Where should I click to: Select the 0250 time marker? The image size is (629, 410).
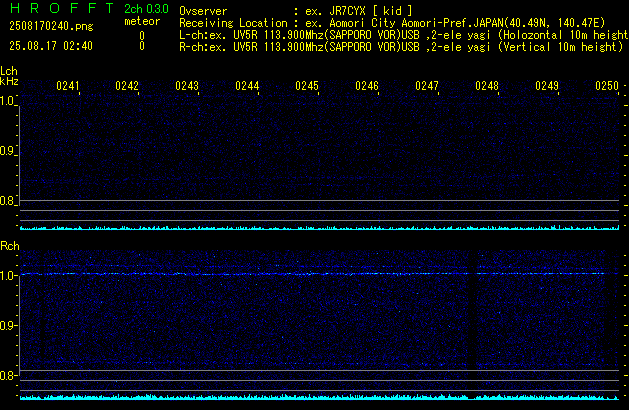(607, 86)
